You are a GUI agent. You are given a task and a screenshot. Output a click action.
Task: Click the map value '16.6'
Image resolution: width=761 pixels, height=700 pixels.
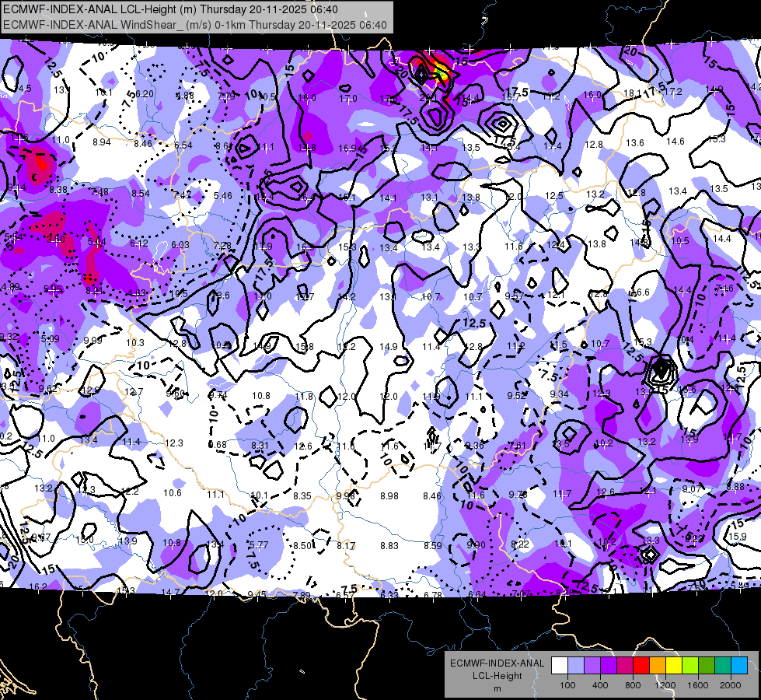[641, 292]
